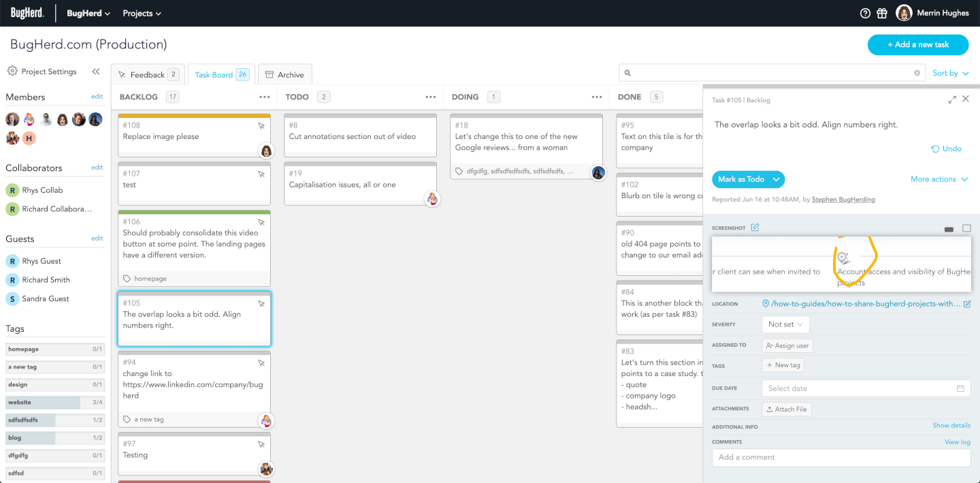Viewport: 980px width, 483px height.
Task: Click the search magnifier icon
Action: click(627, 73)
